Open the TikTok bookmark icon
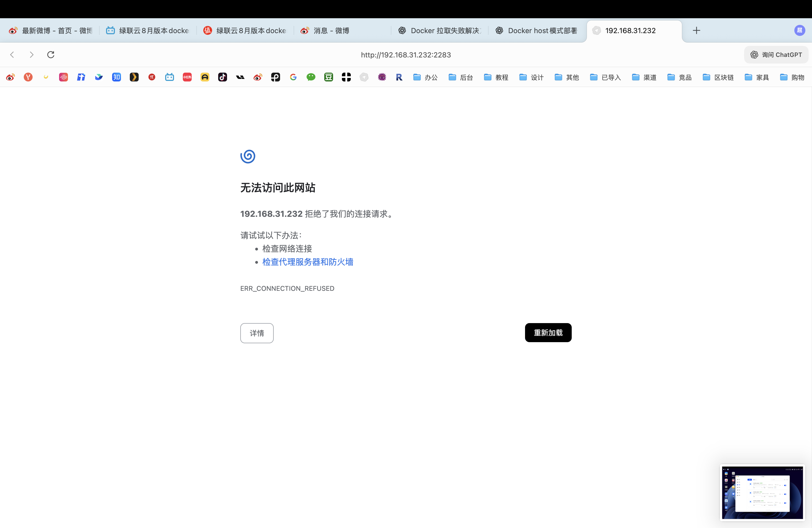 (x=222, y=77)
